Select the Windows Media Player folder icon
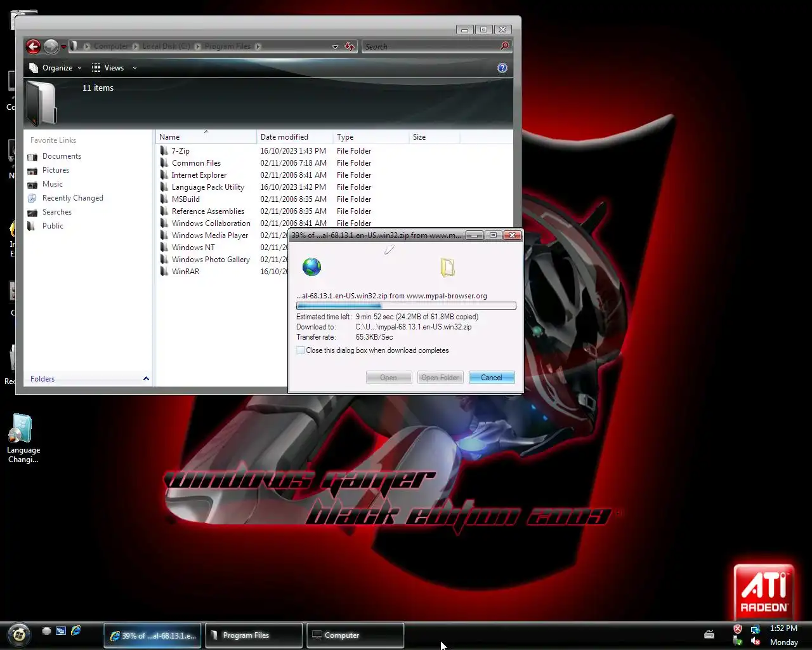 pyautogui.click(x=164, y=235)
